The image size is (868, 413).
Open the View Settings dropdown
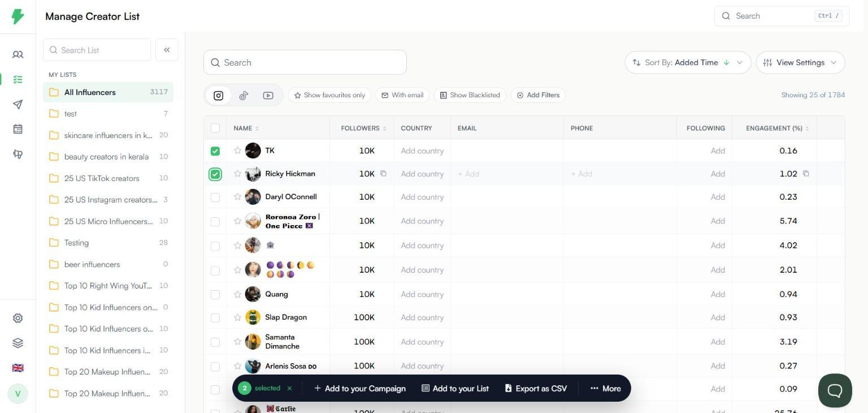[x=800, y=62]
